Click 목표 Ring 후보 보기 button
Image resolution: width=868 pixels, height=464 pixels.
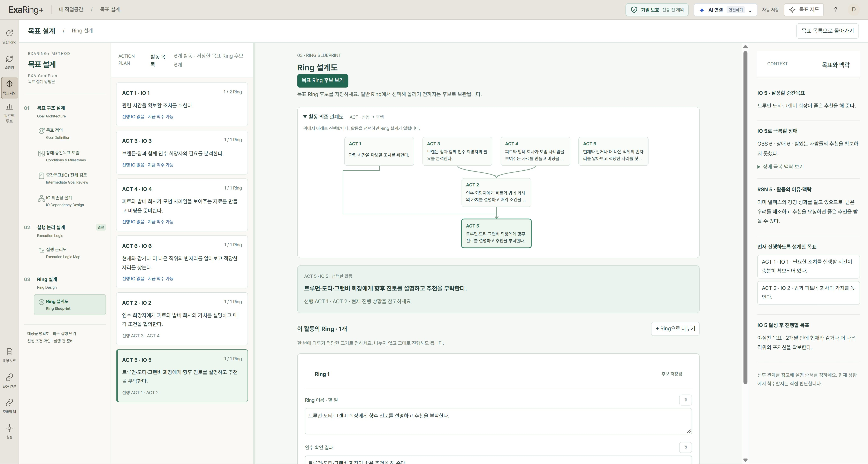click(x=322, y=80)
